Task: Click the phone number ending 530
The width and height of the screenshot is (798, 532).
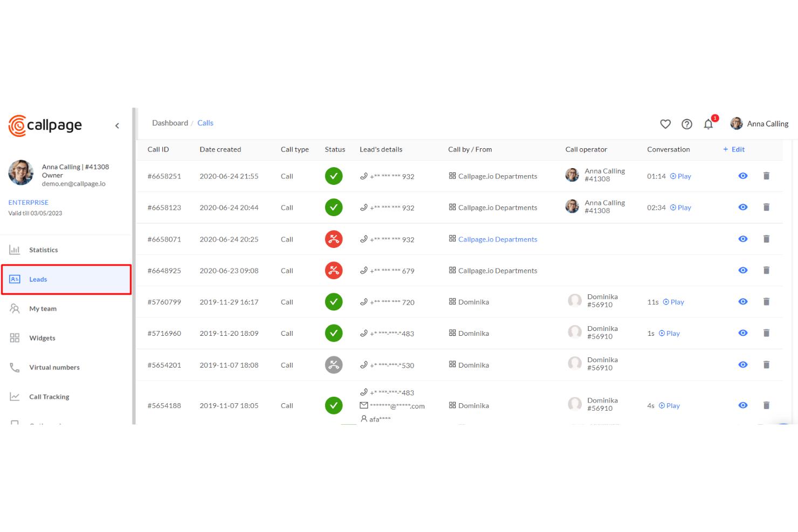Action: (x=392, y=365)
